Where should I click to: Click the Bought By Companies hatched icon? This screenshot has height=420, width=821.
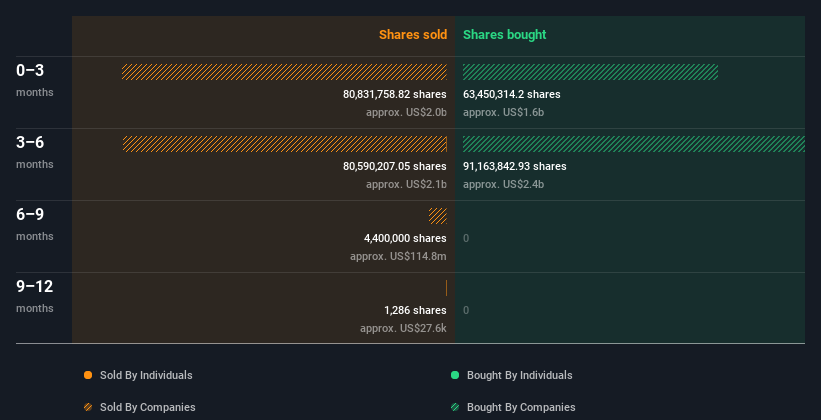(455, 407)
